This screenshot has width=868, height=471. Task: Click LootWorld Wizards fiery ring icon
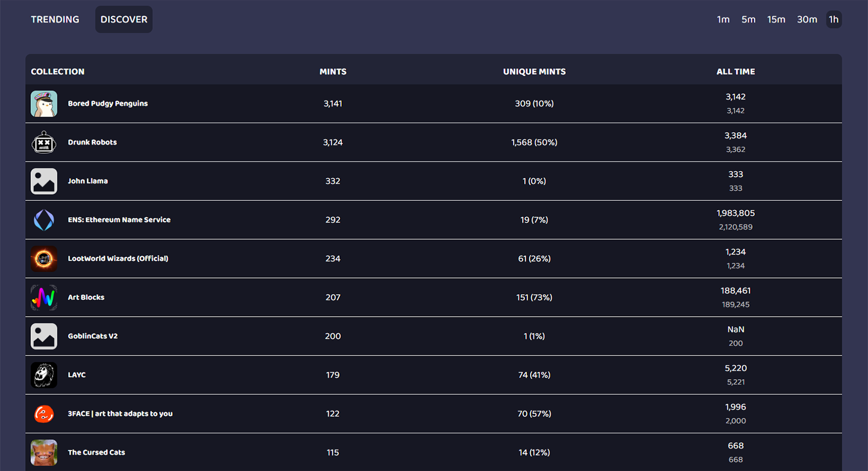point(44,259)
